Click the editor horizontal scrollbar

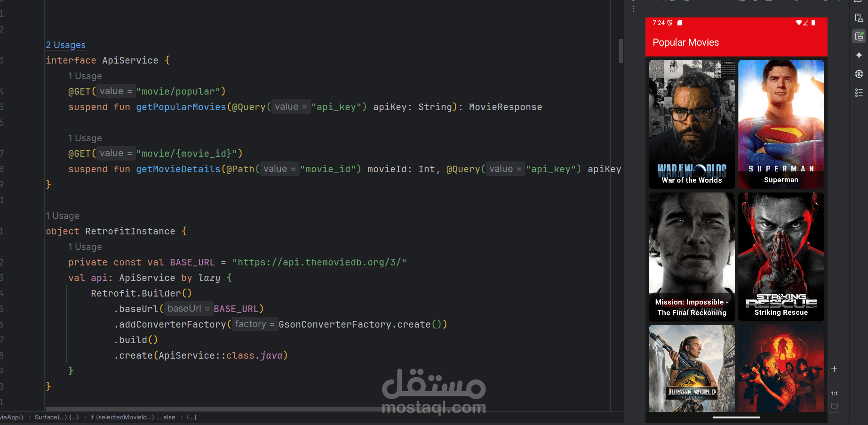[214, 409]
